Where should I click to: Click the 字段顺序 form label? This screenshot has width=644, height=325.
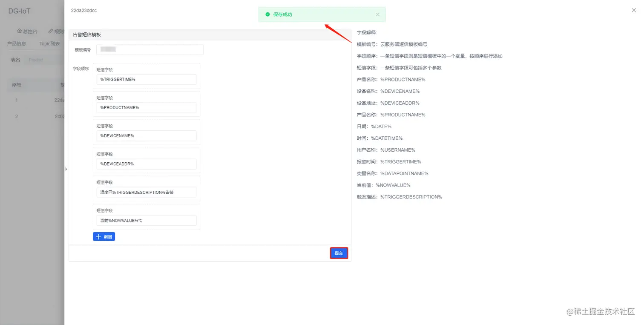(x=81, y=68)
